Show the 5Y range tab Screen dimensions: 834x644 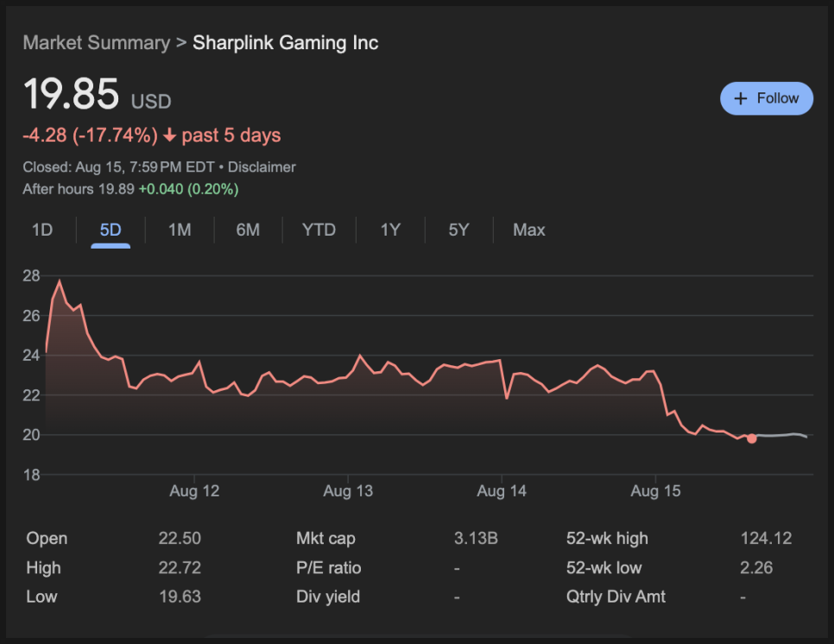(x=458, y=230)
